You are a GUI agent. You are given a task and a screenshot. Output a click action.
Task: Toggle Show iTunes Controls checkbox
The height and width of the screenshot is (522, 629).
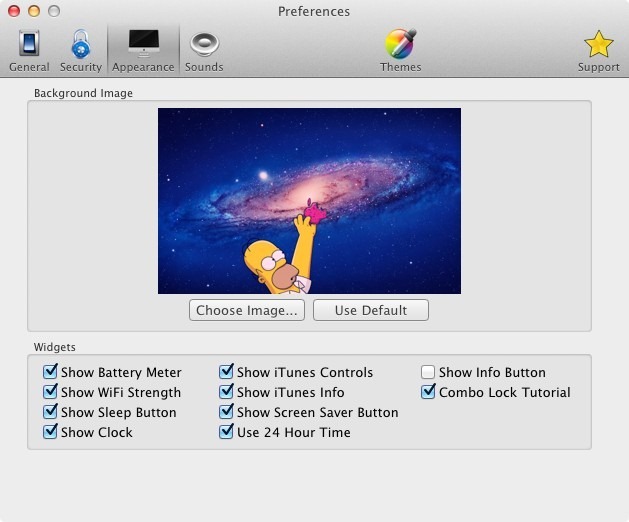click(x=226, y=372)
